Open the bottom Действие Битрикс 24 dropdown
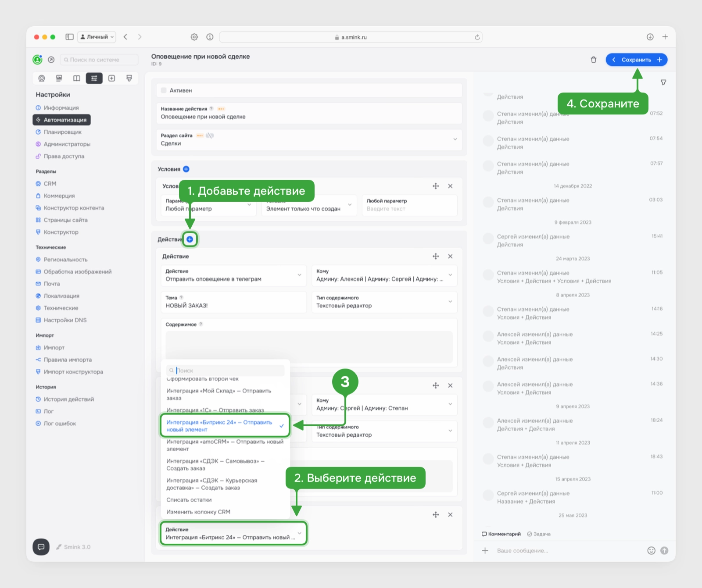Screen dimensions: 702x588 pyautogui.click(x=234, y=533)
